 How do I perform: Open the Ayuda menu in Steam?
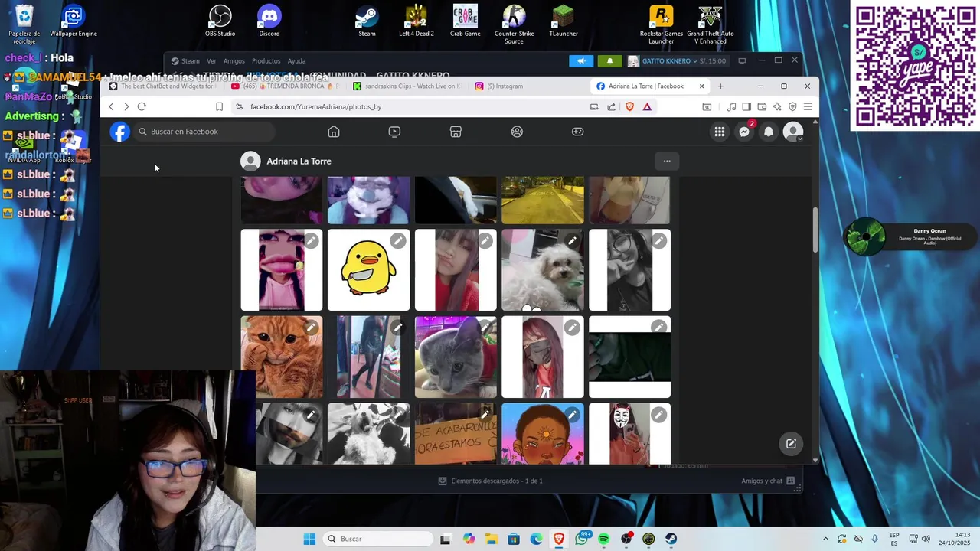(x=296, y=61)
